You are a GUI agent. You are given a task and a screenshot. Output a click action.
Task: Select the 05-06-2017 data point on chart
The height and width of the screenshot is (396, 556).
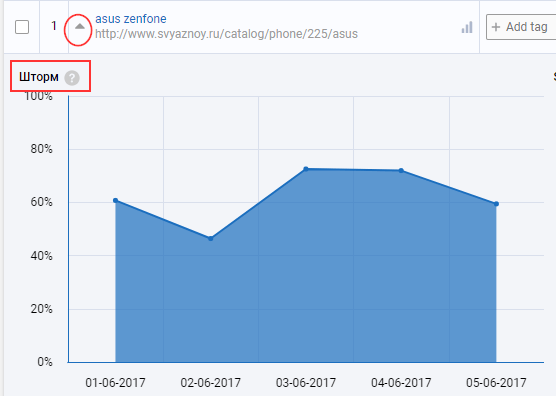tap(496, 204)
